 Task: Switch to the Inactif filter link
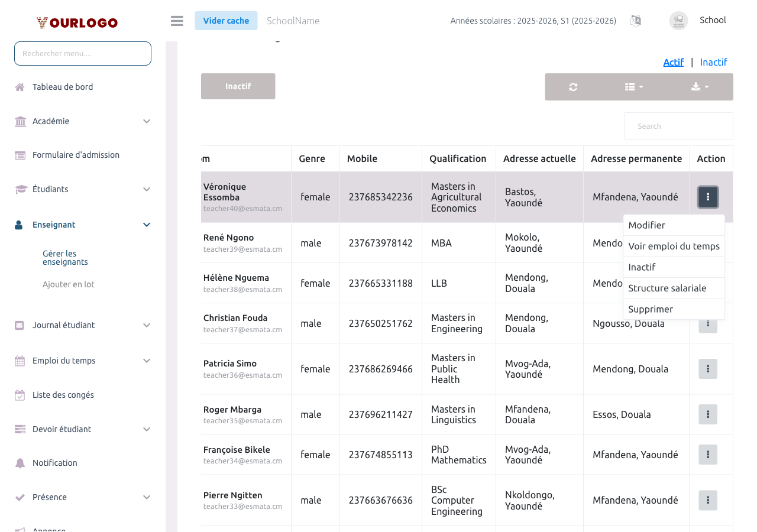pyautogui.click(x=713, y=62)
